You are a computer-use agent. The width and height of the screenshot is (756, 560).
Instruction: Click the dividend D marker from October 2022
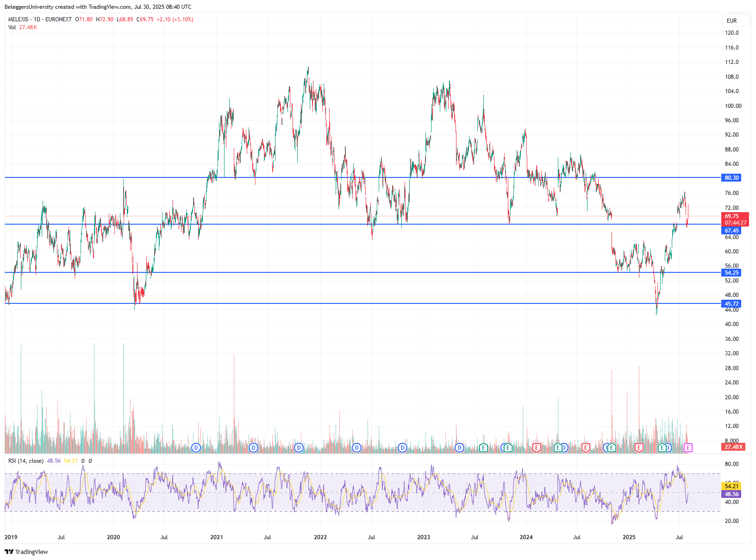(402, 448)
